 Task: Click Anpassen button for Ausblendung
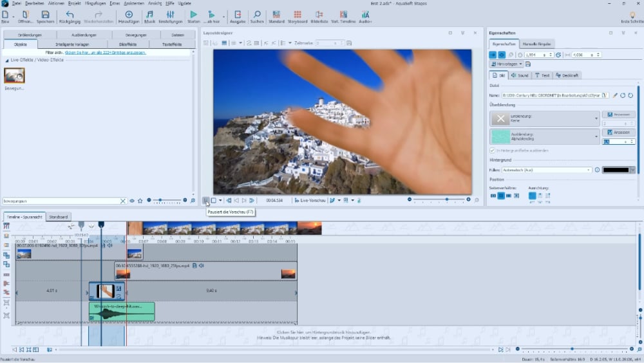tap(618, 132)
